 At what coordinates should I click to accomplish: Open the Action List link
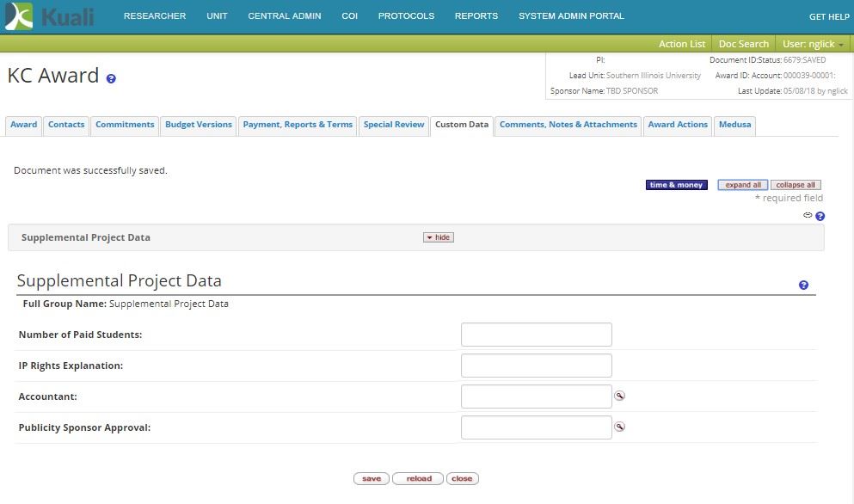pos(682,44)
